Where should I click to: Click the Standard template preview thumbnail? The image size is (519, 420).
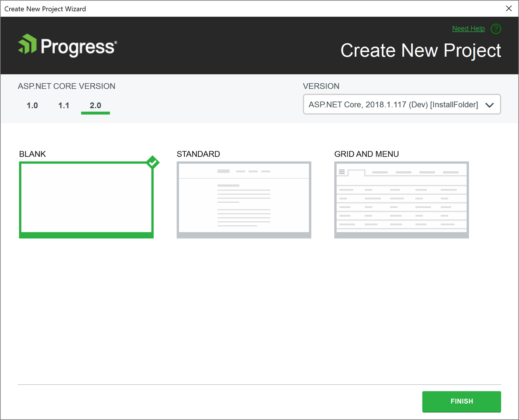[244, 200]
